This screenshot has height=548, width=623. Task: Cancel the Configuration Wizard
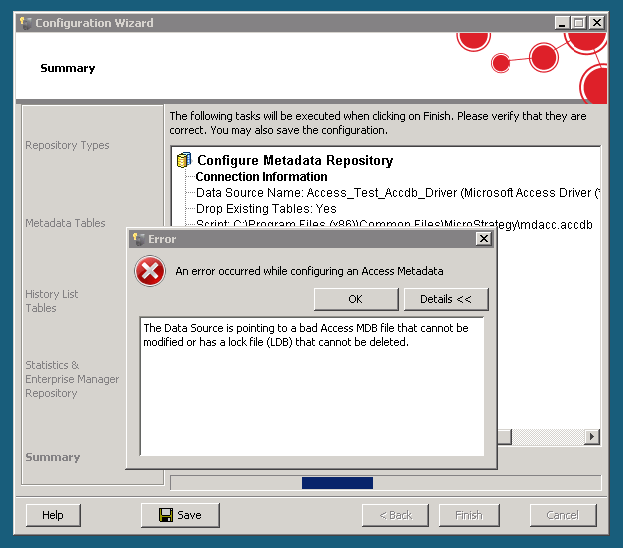[563, 515]
